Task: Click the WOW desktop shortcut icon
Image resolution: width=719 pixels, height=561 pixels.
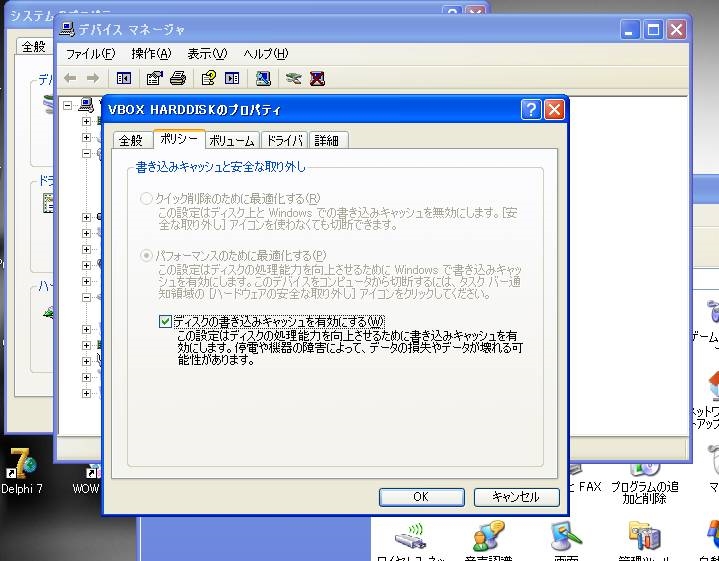Action: pos(92,472)
